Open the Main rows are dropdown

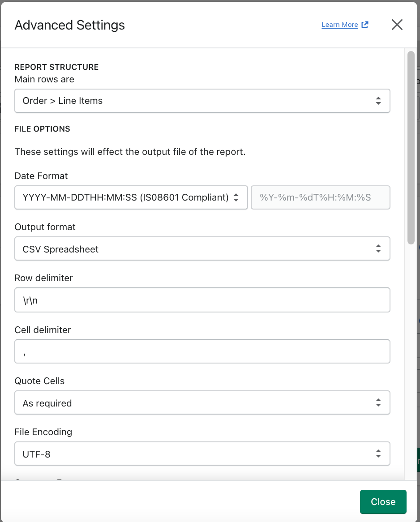click(202, 101)
